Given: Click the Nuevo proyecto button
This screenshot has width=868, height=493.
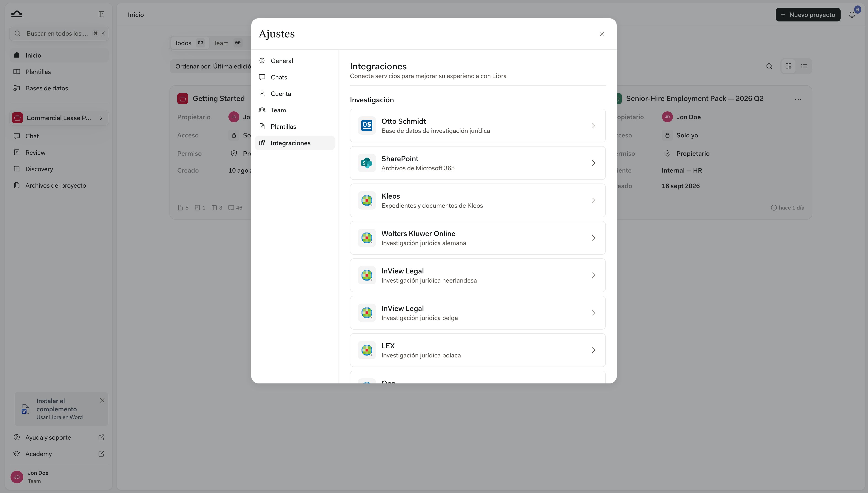Looking at the screenshot, I should click(808, 15).
